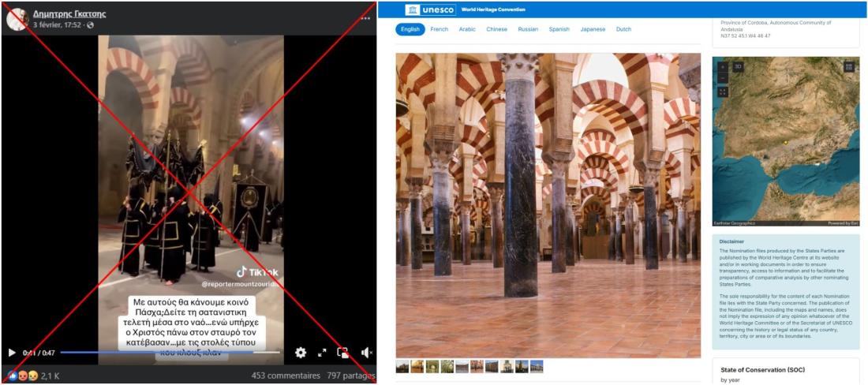Select the eighth gallery thumbnail
Image resolution: width=868 pixels, height=385 pixels.
(507, 366)
